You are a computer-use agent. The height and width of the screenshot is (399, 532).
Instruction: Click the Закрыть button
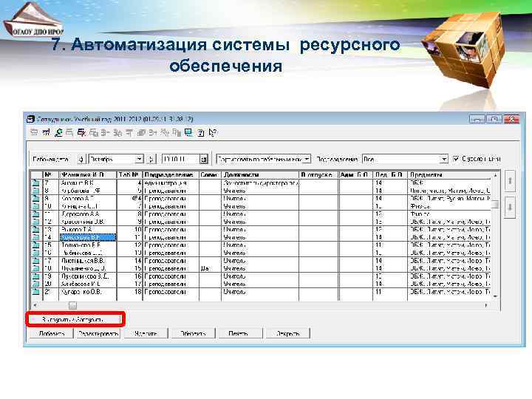287,333
